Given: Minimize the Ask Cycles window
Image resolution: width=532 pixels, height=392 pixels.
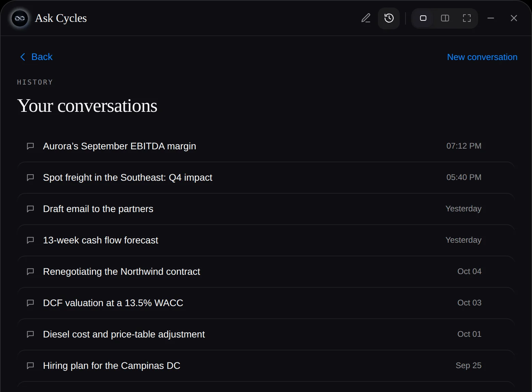Looking at the screenshot, I should click(x=491, y=18).
